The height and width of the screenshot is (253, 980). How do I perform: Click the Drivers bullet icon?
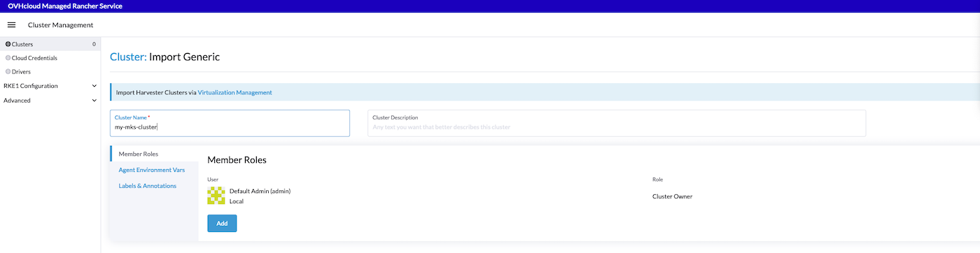pos(8,71)
